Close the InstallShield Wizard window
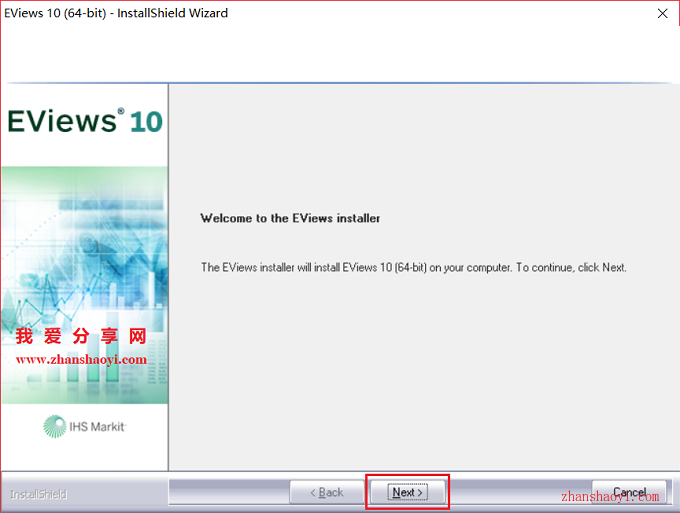This screenshot has height=513, width=680. 662,13
